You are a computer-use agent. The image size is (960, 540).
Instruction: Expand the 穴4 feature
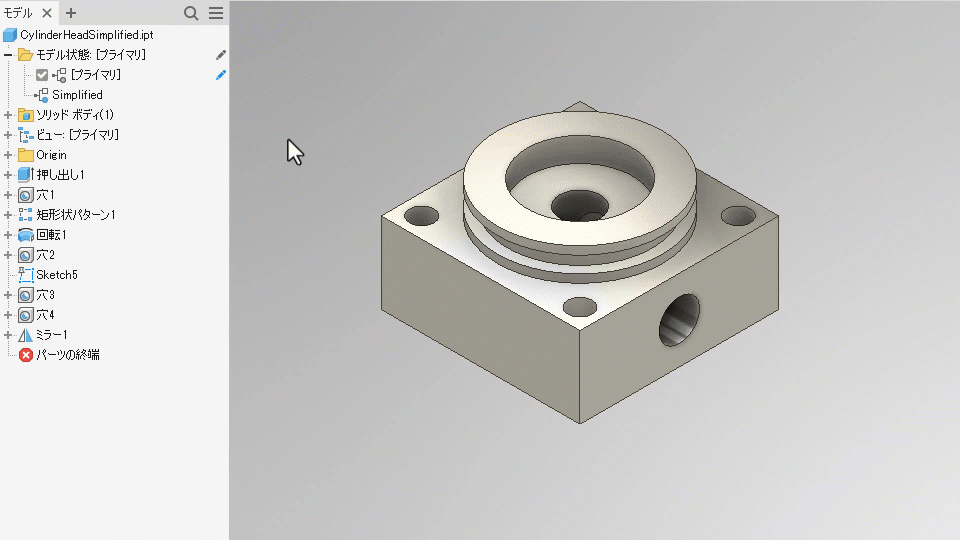pos(8,315)
